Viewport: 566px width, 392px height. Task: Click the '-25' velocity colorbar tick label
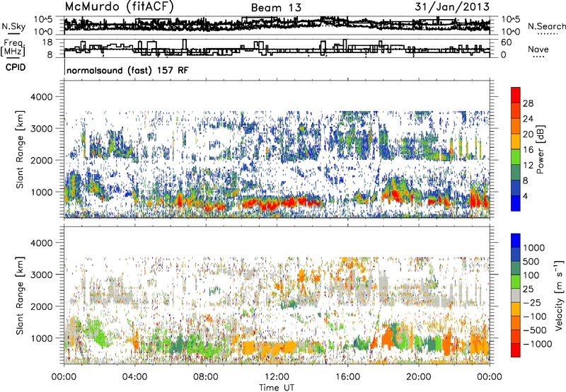pos(532,303)
